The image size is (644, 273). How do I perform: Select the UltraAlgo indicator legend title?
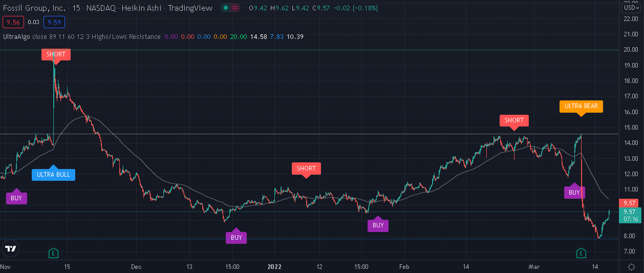coord(16,37)
